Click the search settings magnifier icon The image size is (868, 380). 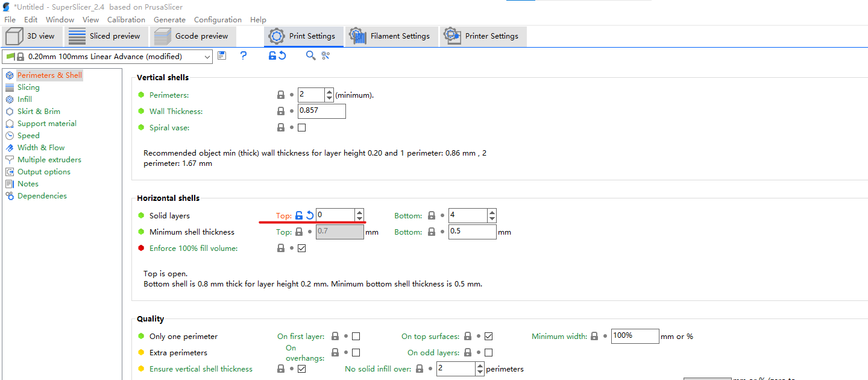tap(310, 55)
